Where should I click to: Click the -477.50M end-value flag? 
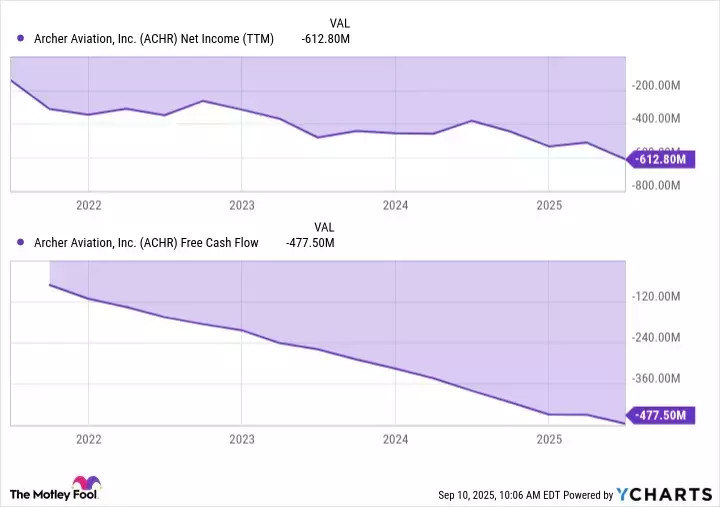[x=660, y=416]
